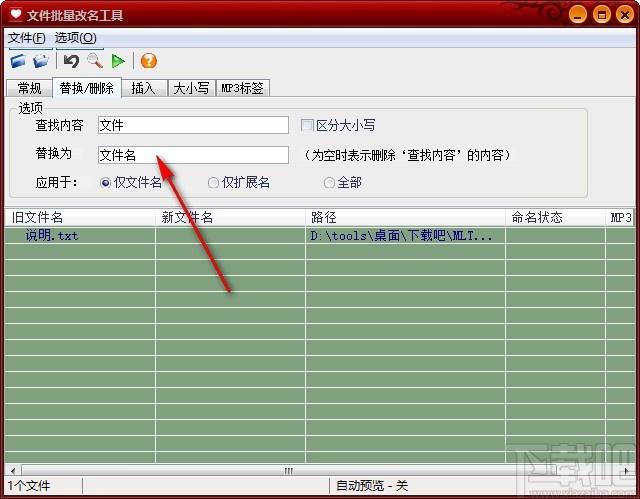Image resolution: width=640 pixels, height=499 pixels.
Task: Click the add files folder icon
Action: [x=18, y=61]
